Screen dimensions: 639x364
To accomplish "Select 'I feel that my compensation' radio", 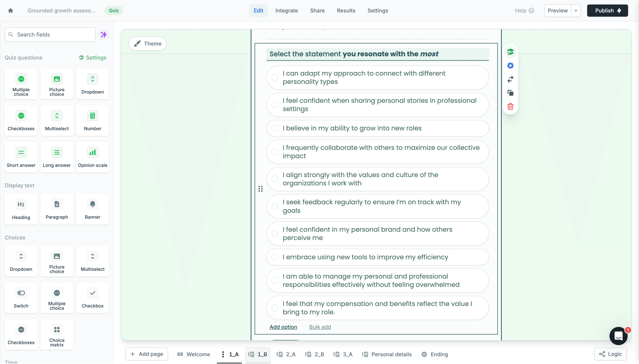I will pyautogui.click(x=275, y=308).
